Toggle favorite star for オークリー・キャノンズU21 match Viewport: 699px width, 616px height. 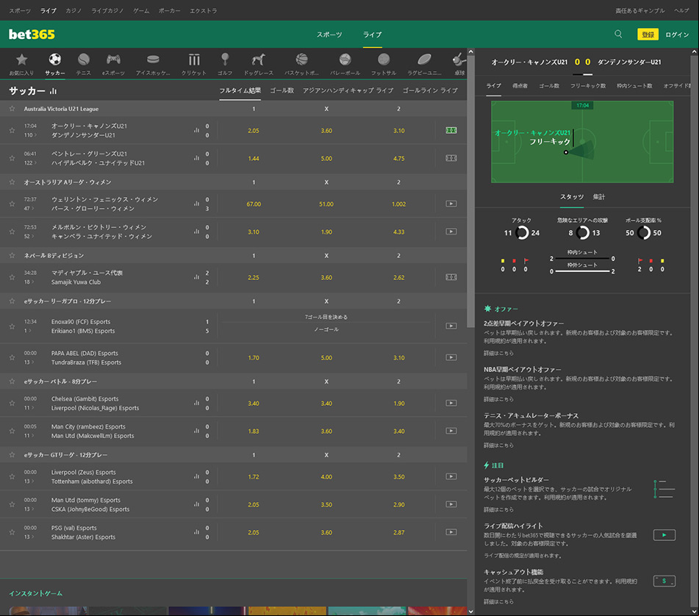[x=12, y=130]
